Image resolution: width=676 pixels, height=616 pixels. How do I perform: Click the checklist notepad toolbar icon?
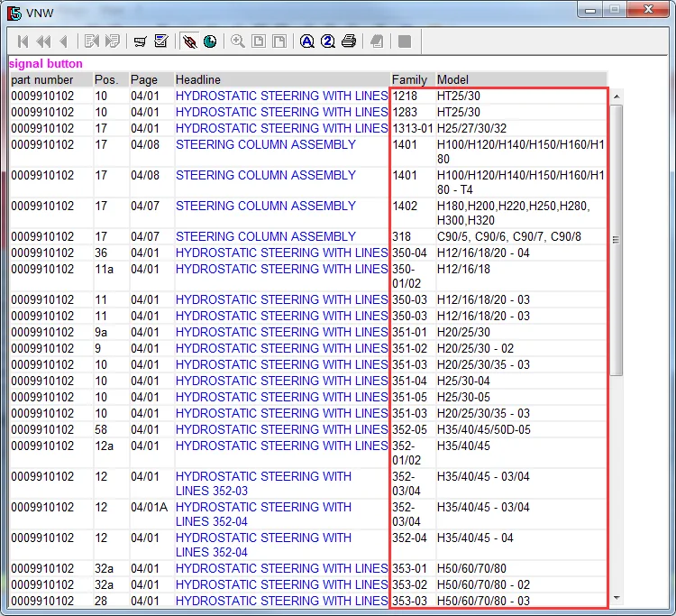160,41
